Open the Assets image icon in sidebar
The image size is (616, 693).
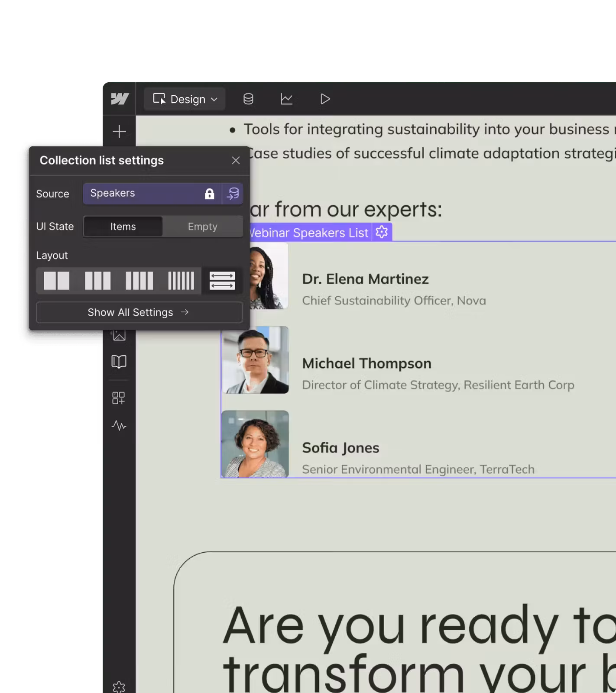click(x=119, y=336)
